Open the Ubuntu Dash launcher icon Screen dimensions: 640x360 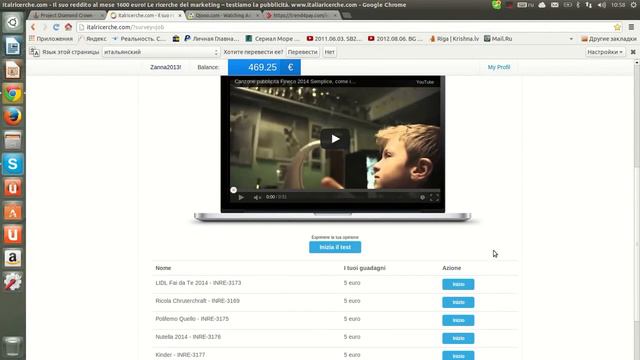[x=13, y=22]
